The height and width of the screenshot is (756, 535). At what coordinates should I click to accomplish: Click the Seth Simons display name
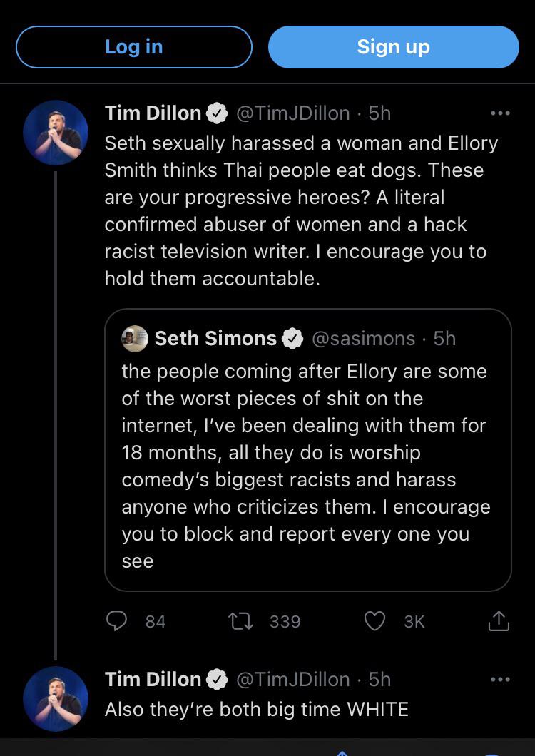[215, 339]
